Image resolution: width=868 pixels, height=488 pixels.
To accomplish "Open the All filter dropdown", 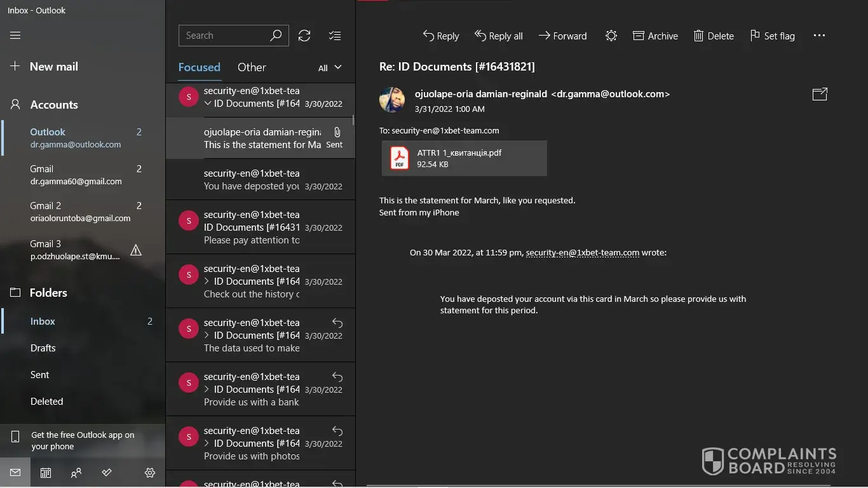I will coord(330,68).
